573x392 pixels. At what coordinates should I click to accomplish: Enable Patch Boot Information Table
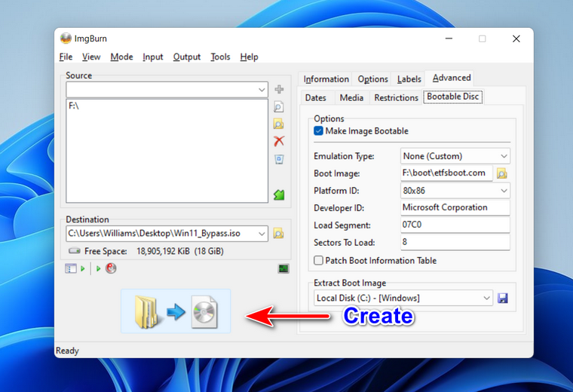tap(318, 260)
